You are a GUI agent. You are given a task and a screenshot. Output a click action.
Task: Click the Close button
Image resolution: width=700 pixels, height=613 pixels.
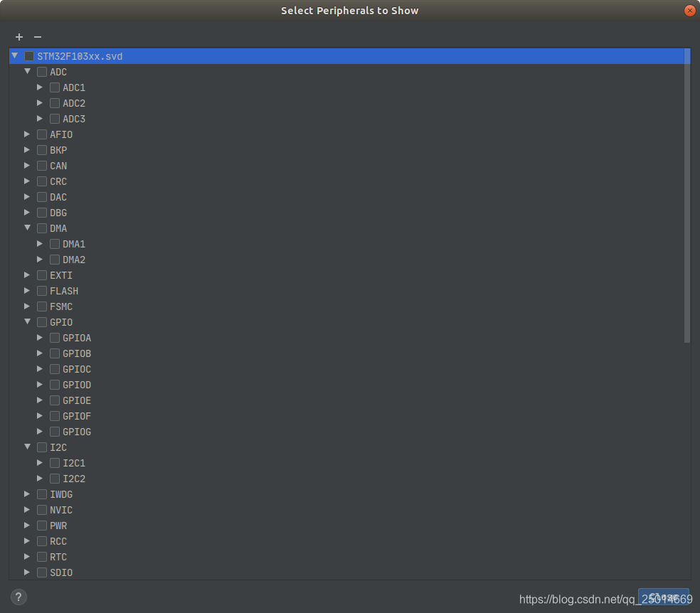point(663,597)
